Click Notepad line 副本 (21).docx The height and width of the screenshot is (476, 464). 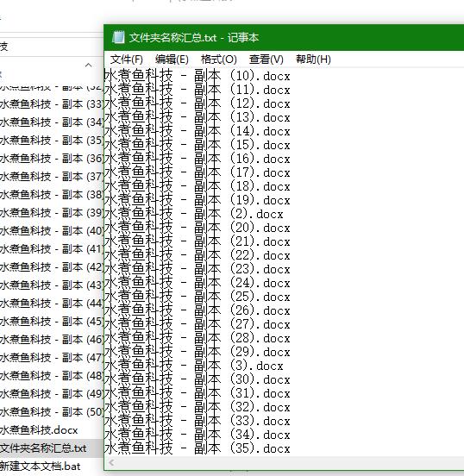point(198,241)
